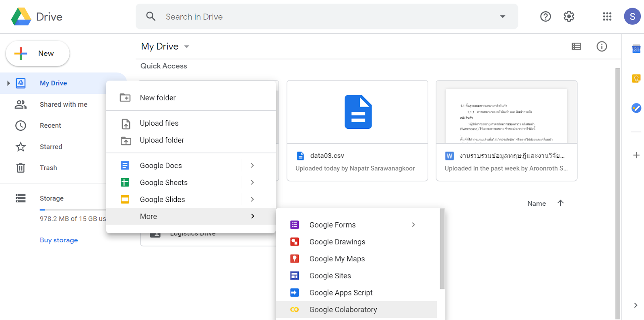This screenshot has width=644, height=320.
Task: Select Google My Maps in submenu
Action: click(356, 259)
